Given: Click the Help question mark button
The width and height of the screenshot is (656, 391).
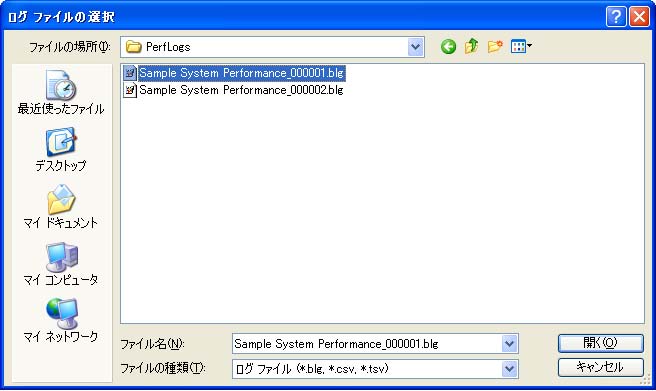Looking at the screenshot, I should 616,17.
